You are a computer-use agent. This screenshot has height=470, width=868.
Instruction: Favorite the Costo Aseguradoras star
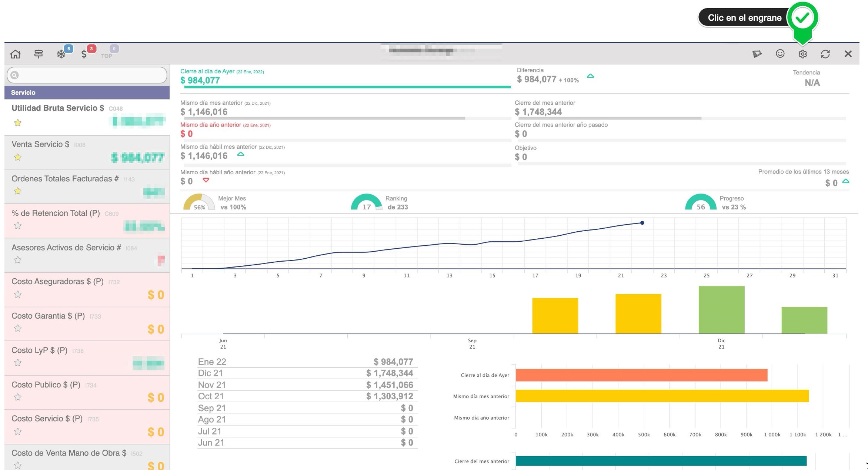click(x=17, y=294)
